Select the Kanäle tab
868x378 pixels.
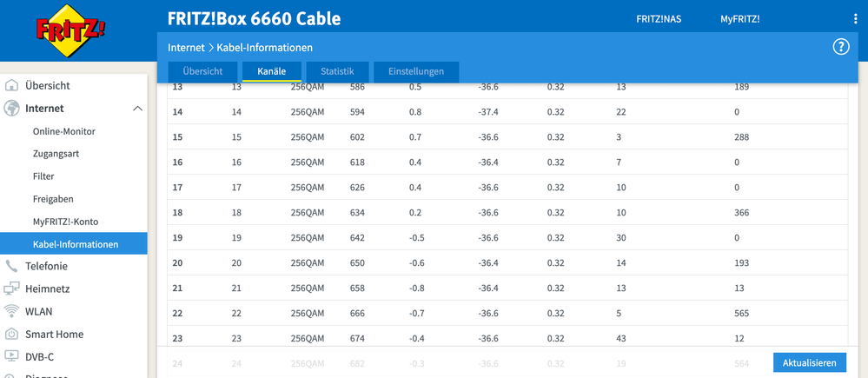[272, 71]
